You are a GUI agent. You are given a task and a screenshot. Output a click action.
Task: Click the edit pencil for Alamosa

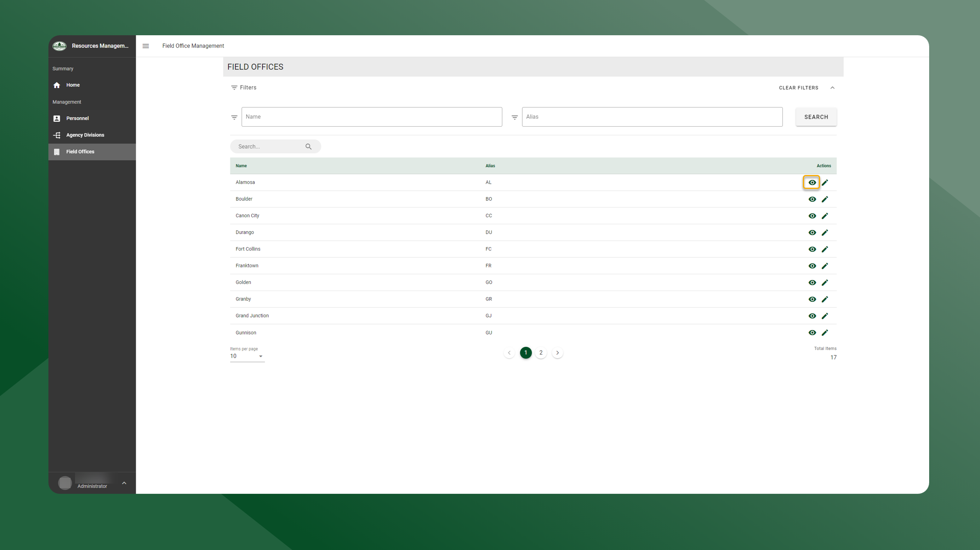[825, 182]
